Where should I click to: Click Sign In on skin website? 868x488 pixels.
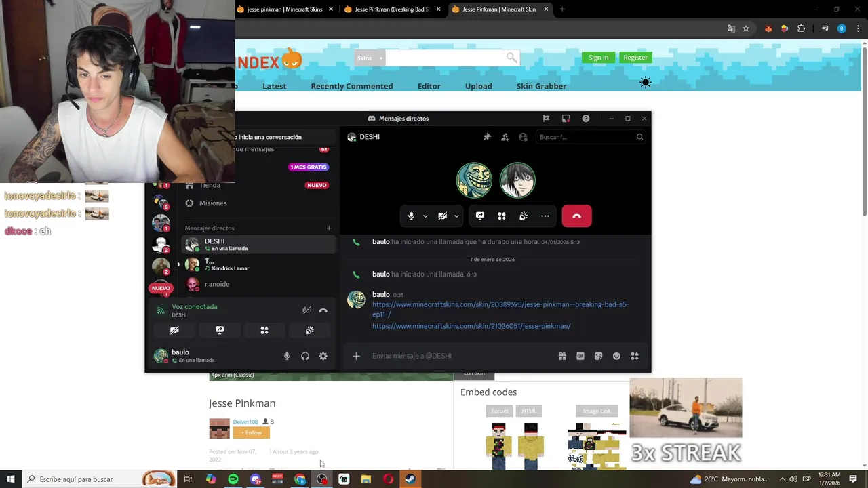[x=598, y=58]
